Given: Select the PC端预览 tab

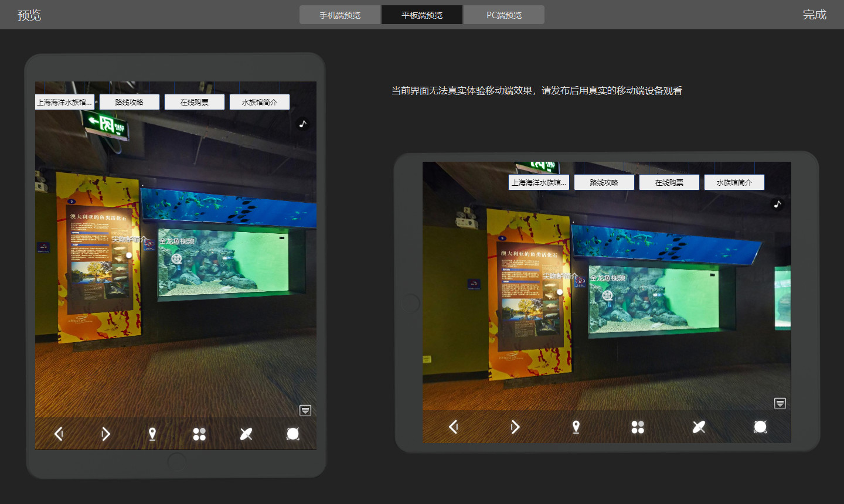Looking at the screenshot, I should pos(503,15).
